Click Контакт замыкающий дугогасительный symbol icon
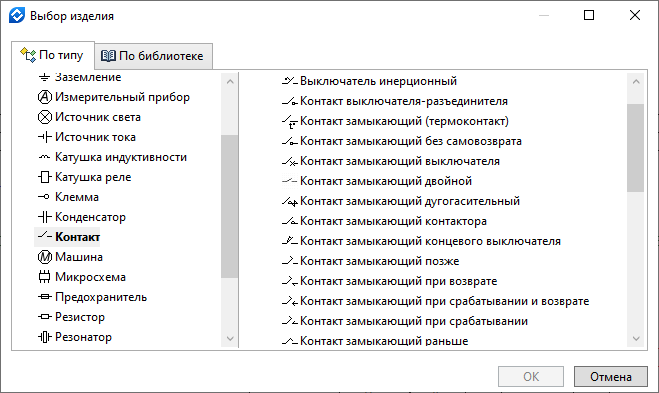The image size is (659, 393). 290,201
